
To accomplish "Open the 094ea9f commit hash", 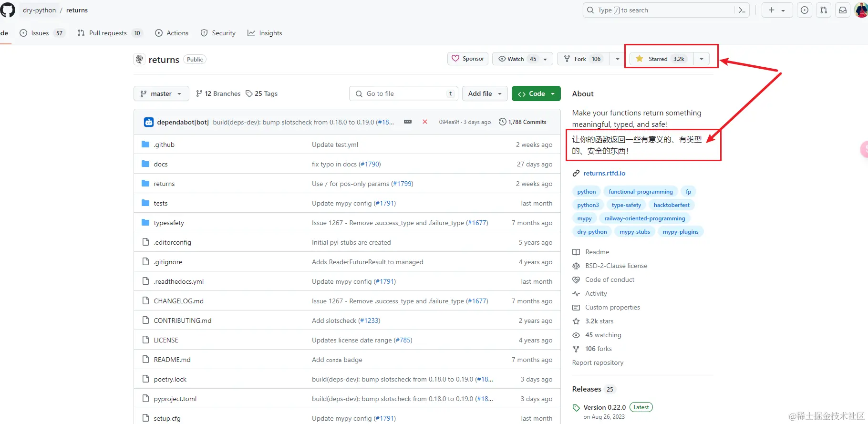I will 450,122.
